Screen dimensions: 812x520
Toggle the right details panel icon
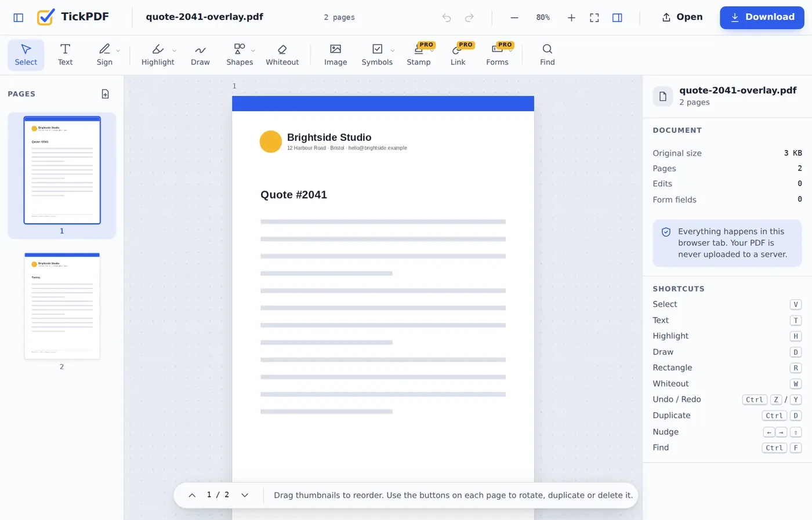[617, 17]
